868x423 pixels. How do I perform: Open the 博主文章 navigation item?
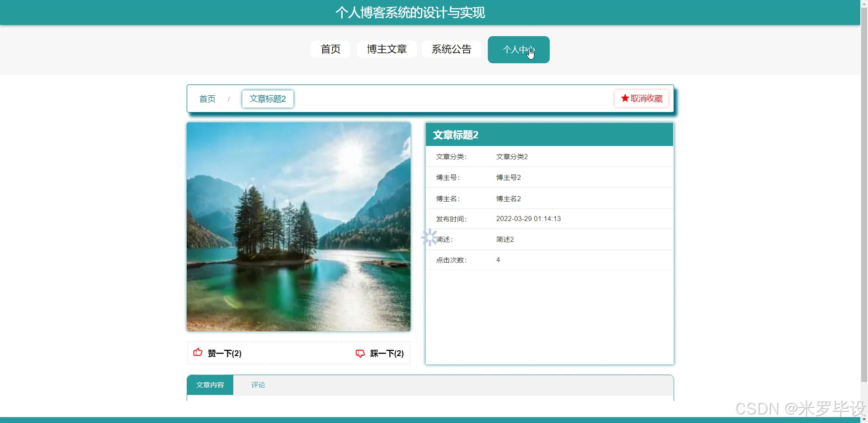pos(387,49)
